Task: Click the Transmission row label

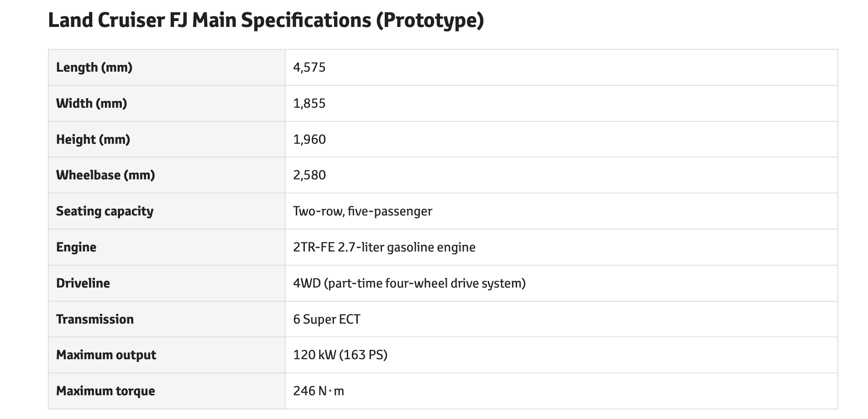Action: (95, 319)
